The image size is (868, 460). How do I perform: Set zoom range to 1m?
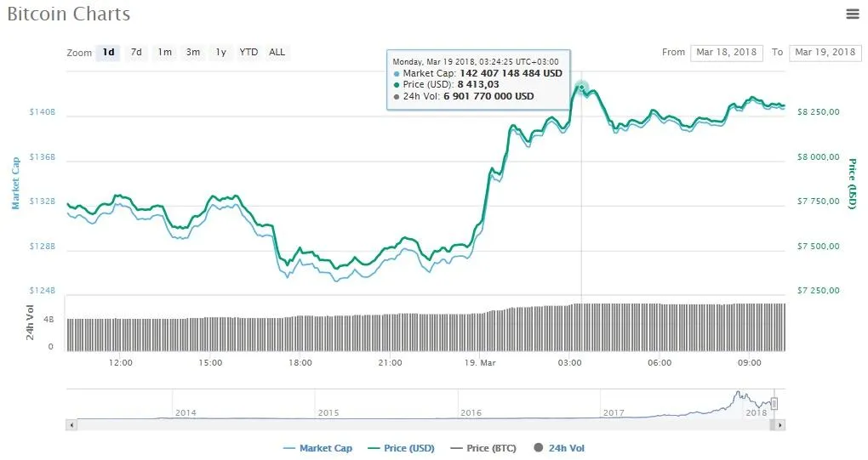(164, 53)
